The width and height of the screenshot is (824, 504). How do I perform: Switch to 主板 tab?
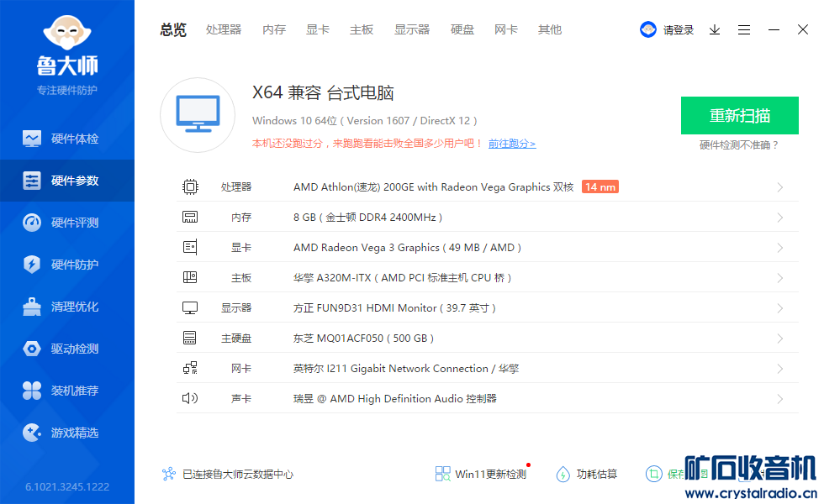click(362, 30)
